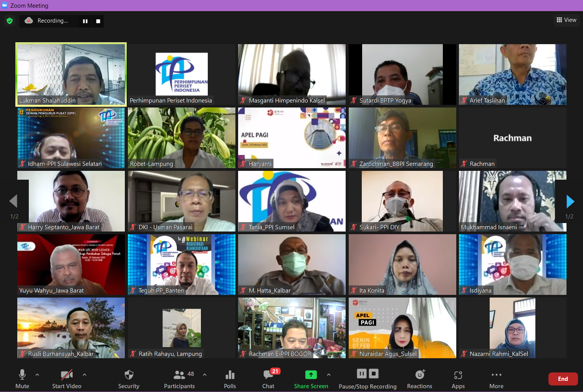583x392 pixels.
Task: Select Yuyu Wahyu_Jawa Barat's video tile
Action: (x=71, y=265)
